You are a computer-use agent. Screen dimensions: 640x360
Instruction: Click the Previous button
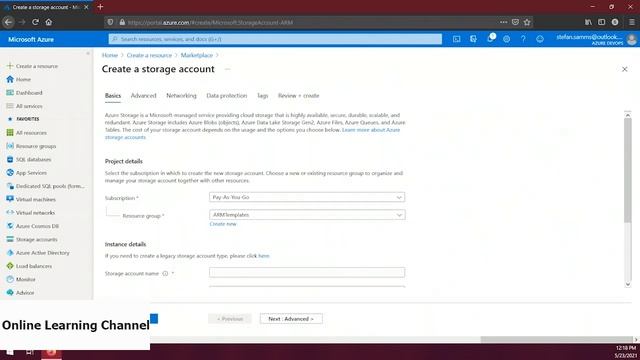(x=230, y=318)
